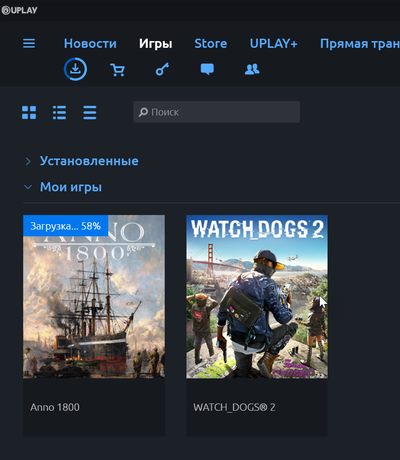Open the downloads progress icon
This screenshot has height=460, width=400.
(75, 69)
